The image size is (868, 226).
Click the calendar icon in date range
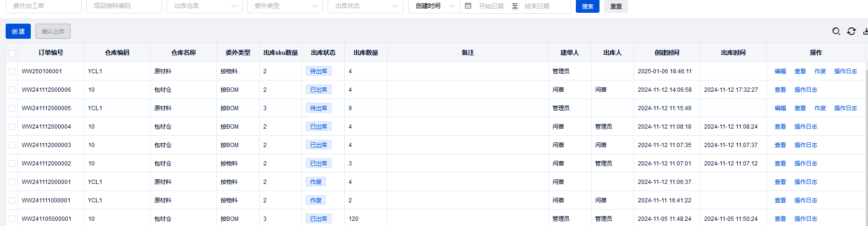[468, 6]
